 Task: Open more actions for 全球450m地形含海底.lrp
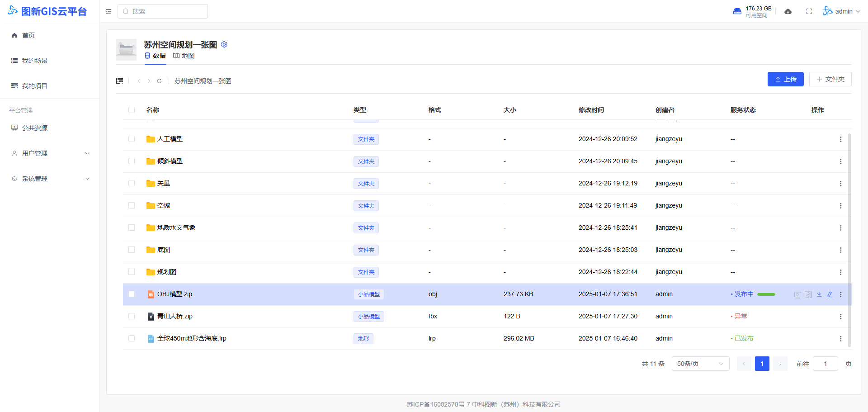tap(840, 339)
